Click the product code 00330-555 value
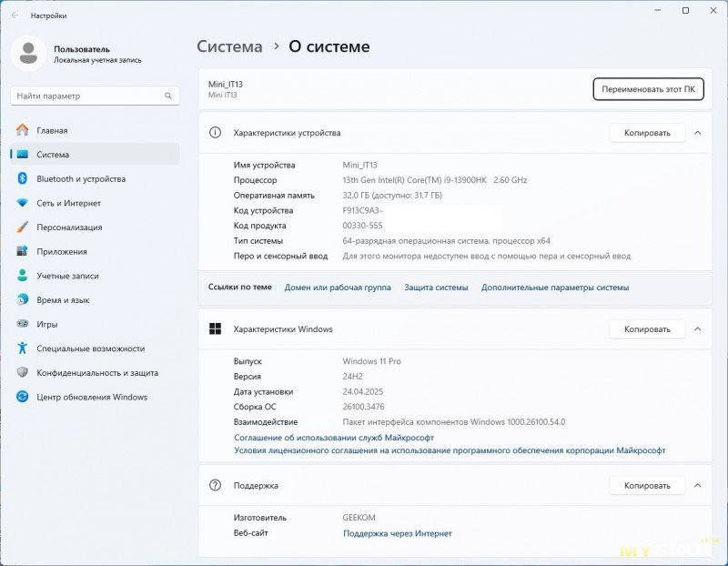This screenshot has width=728, height=566. [362, 225]
